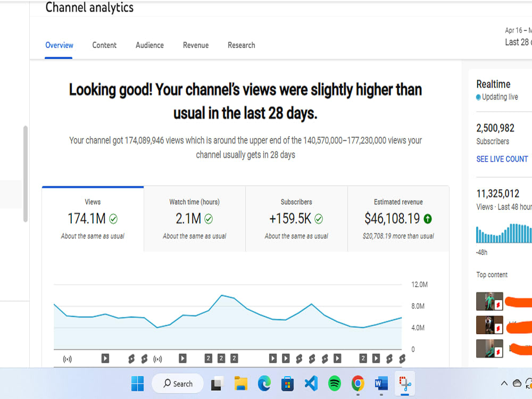Launch Visual Studio Code from the taskbar
Viewport: 532px width, 399px height.
(x=311, y=383)
